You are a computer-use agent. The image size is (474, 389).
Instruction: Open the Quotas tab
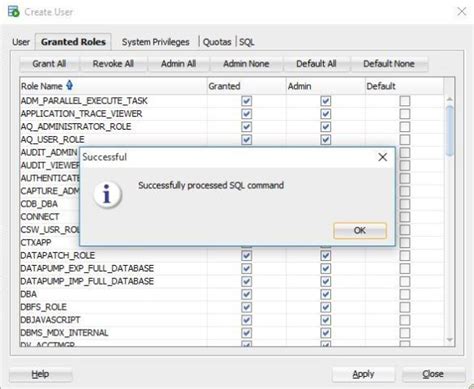point(217,42)
